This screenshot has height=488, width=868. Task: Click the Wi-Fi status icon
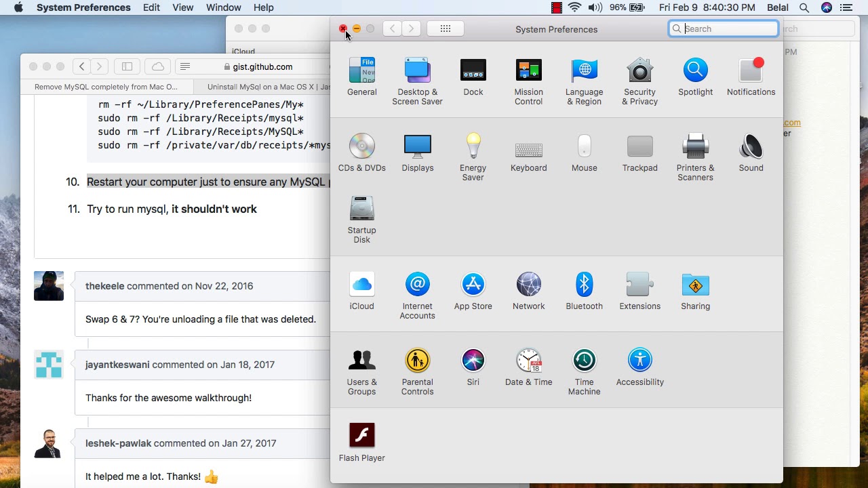pos(575,7)
